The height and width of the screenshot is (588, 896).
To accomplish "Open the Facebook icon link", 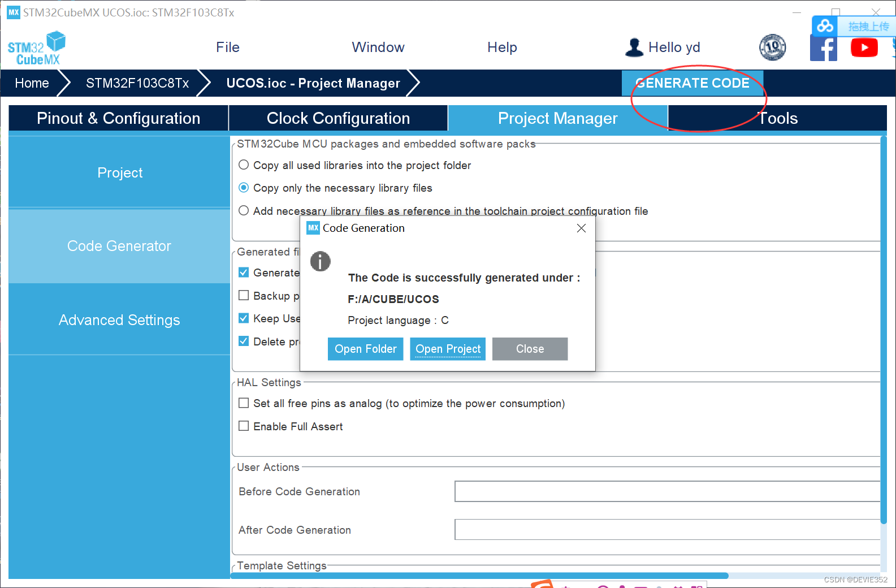I will point(823,47).
